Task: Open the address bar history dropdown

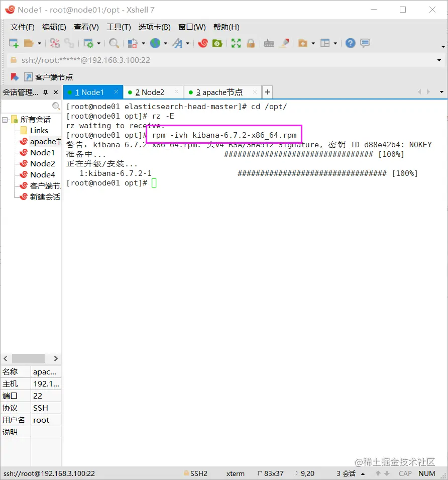Action: pos(439,60)
